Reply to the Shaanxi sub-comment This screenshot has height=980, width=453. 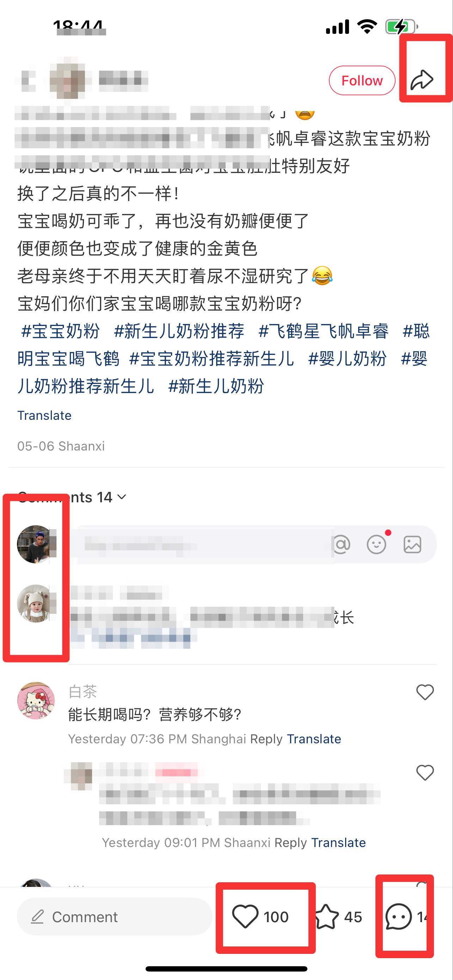click(x=291, y=843)
